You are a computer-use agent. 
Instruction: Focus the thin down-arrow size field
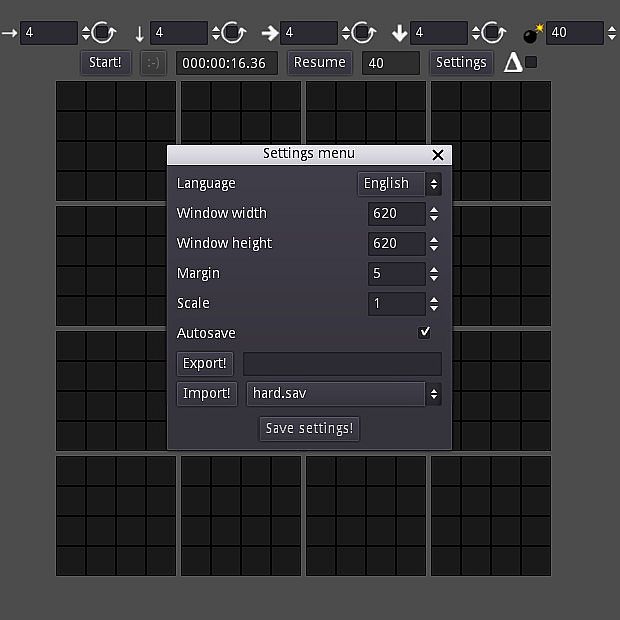point(179,33)
